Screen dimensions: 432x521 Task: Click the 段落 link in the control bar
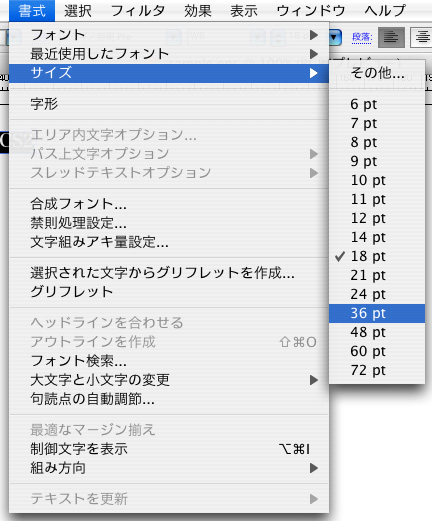pyautogui.click(x=362, y=37)
